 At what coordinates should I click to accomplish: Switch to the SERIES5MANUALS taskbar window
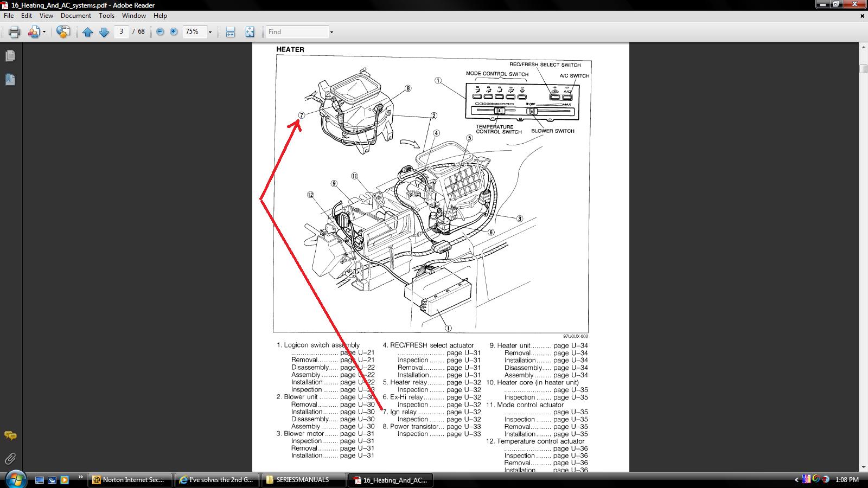304,480
